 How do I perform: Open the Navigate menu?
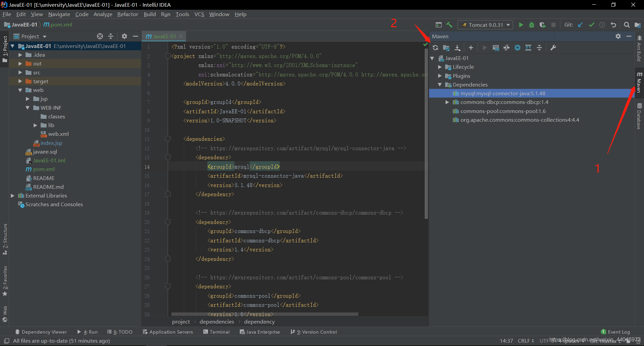point(59,14)
